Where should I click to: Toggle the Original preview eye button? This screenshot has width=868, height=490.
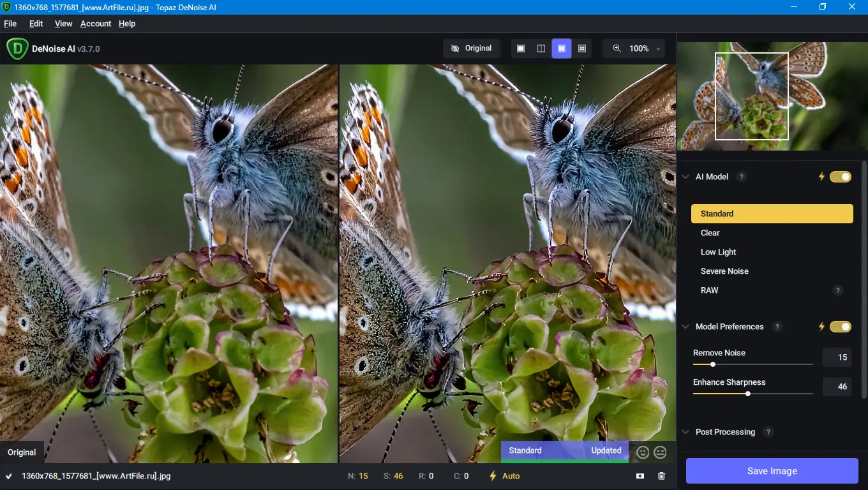click(471, 48)
